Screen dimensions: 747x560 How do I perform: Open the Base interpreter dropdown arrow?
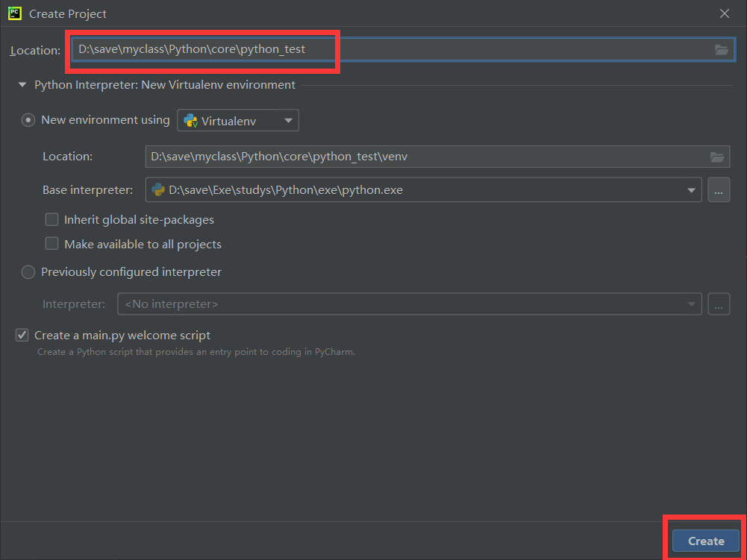coord(691,190)
